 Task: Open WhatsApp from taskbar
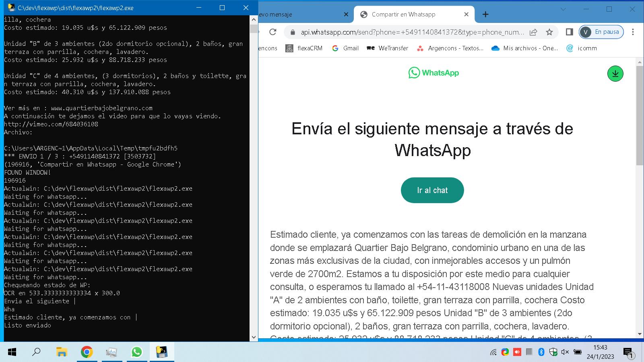136,352
